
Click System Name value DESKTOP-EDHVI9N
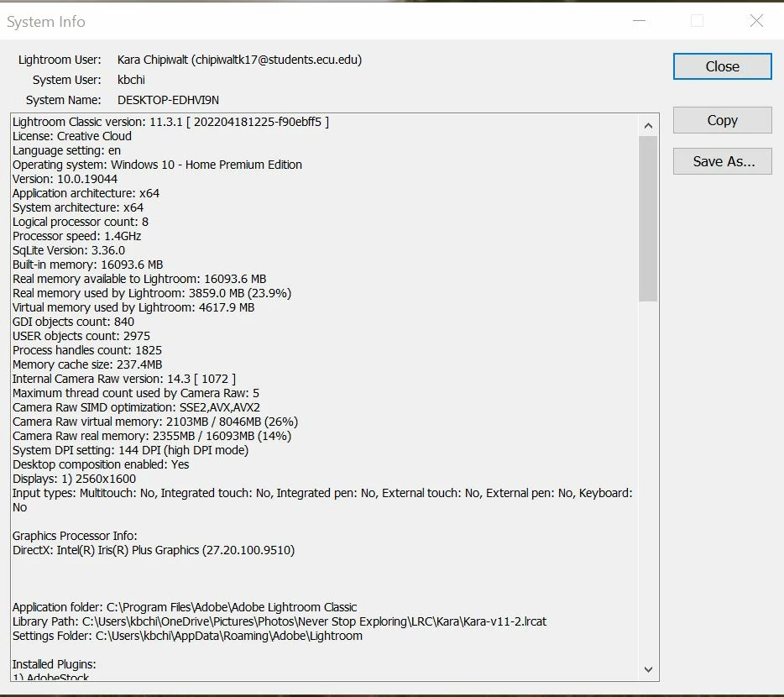pos(168,100)
